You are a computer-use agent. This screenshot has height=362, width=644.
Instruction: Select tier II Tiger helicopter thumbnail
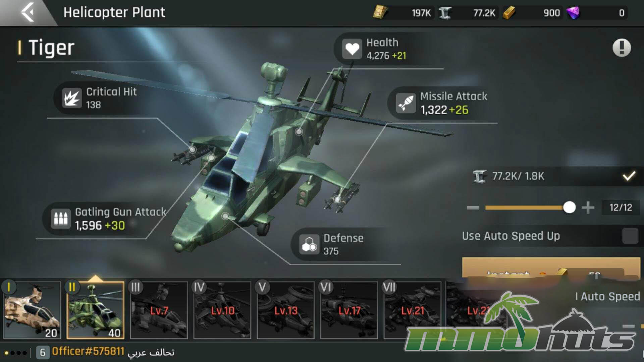[x=96, y=310]
